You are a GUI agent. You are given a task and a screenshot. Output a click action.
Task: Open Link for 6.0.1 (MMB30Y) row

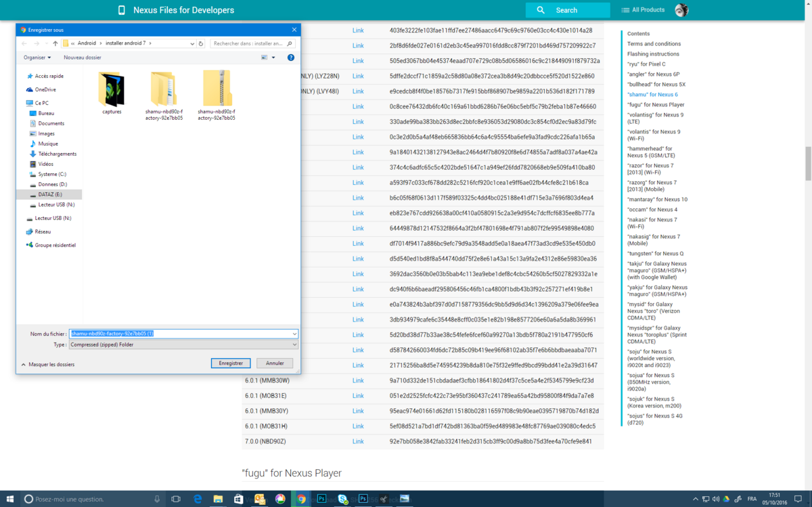point(358,411)
